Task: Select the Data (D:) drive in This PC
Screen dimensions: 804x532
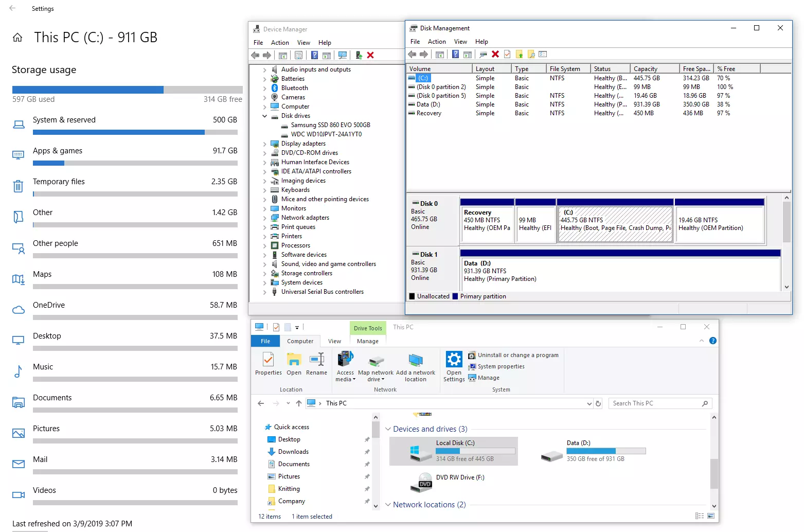Action: pyautogui.click(x=593, y=451)
